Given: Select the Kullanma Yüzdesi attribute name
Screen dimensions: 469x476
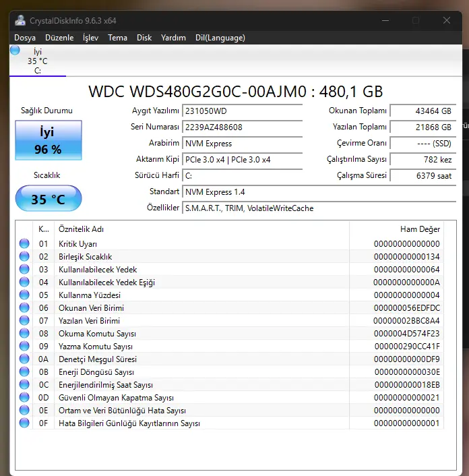Looking at the screenshot, I should (x=90, y=295).
